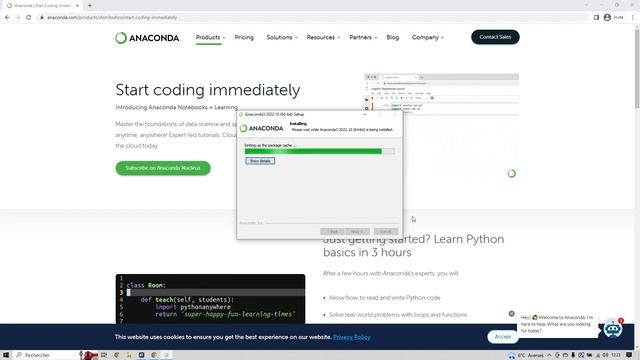Click the Anaconda installer taskbar icon
The image size is (640, 360).
pyautogui.click(x=166, y=355)
